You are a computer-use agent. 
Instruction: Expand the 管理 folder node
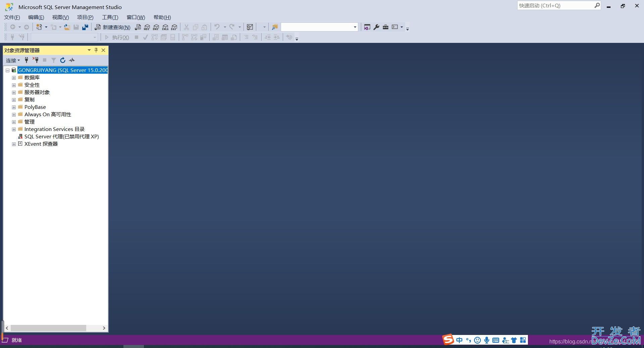pos(14,122)
